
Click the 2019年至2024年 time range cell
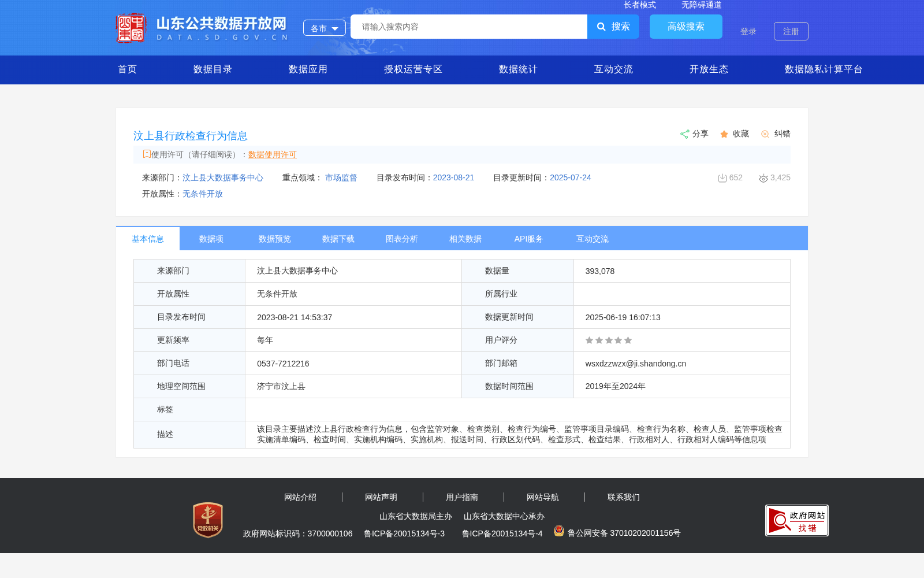click(x=682, y=386)
